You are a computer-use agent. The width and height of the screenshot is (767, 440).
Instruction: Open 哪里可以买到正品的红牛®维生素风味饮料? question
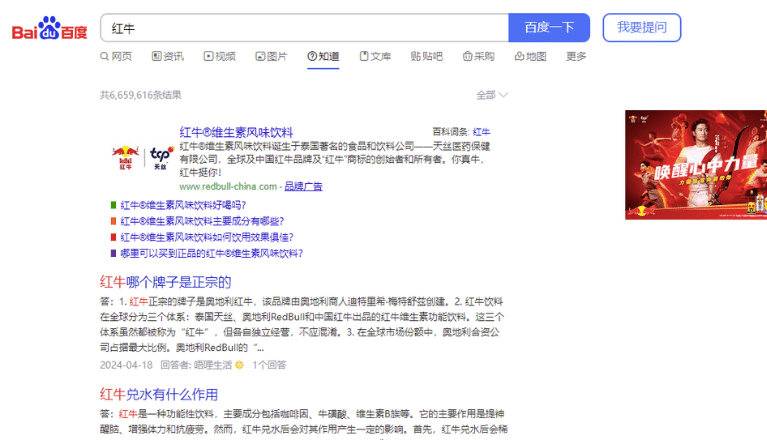[x=212, y=253]
